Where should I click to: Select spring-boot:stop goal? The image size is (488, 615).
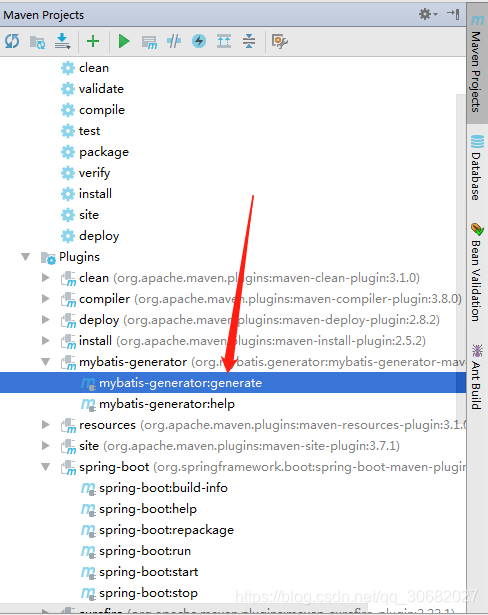[148, 593]
